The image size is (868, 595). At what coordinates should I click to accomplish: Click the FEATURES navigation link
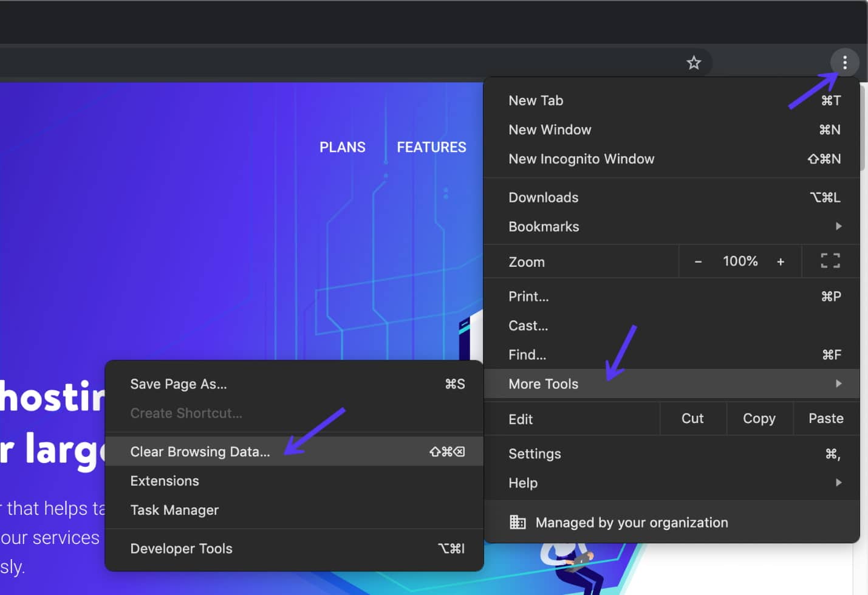tap(431, 146)
